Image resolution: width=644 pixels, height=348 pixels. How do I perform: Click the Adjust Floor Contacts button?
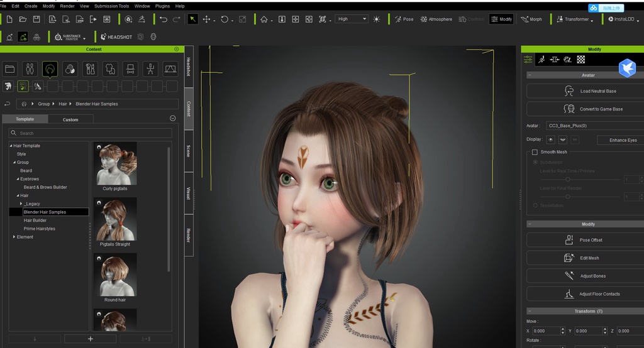586,294
